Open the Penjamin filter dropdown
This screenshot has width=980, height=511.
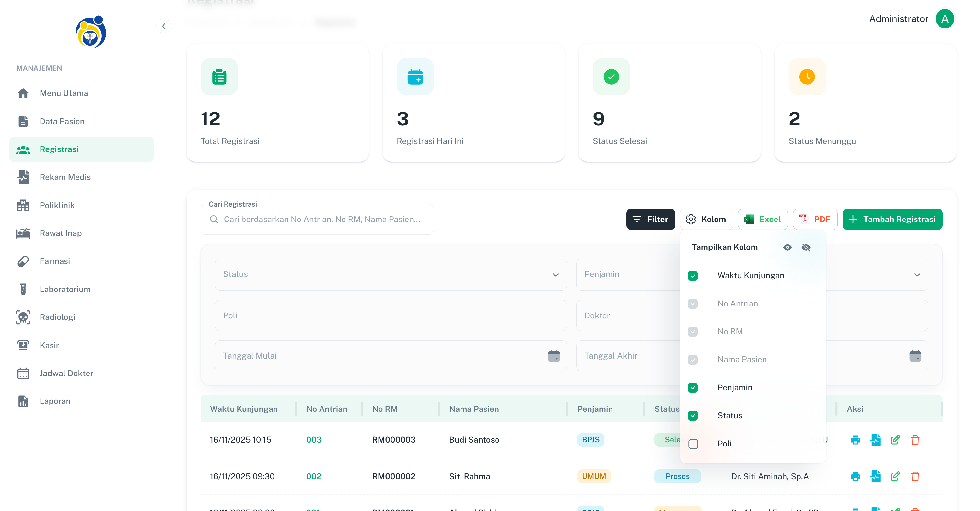click(917, 274)
